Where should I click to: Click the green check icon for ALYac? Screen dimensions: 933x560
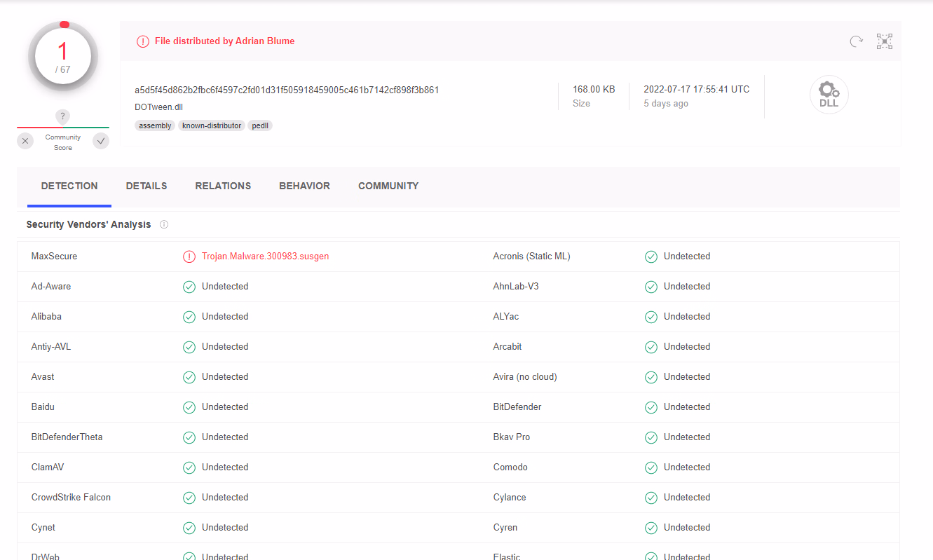pos(651,317)
